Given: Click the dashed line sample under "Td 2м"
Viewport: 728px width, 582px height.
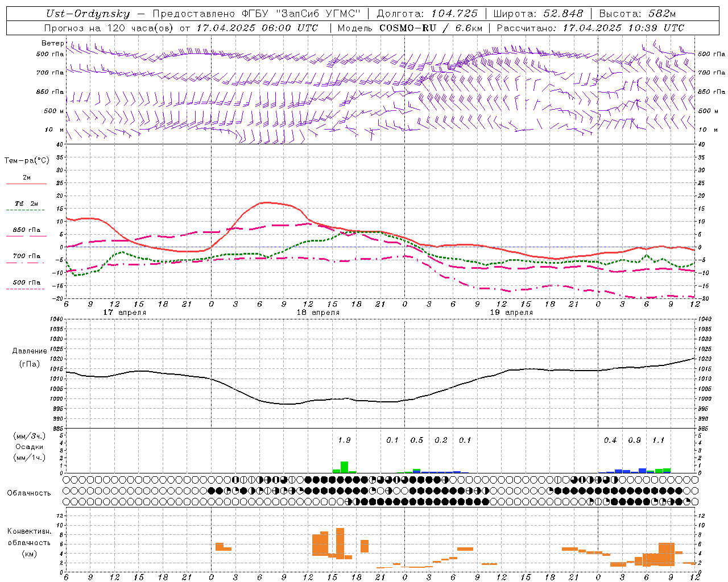Looking at the screenshot, I should 25,210.
